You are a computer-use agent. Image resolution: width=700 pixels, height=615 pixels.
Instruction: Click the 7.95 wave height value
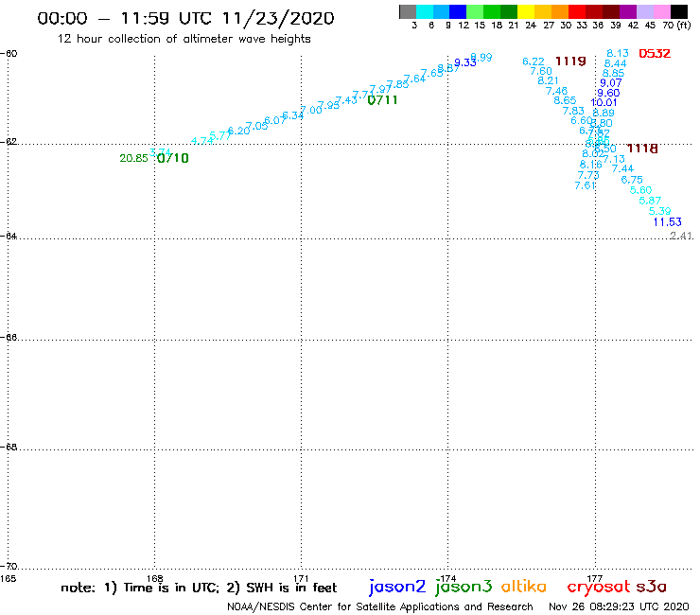328,105
